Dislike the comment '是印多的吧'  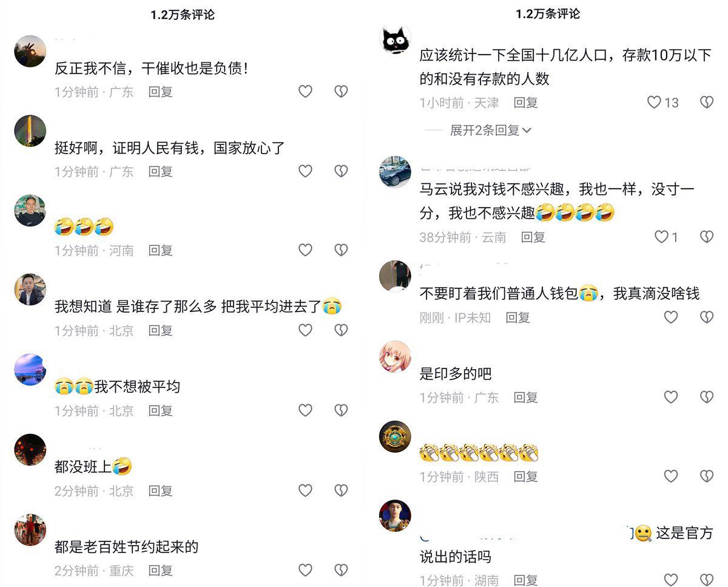[707, 397]
